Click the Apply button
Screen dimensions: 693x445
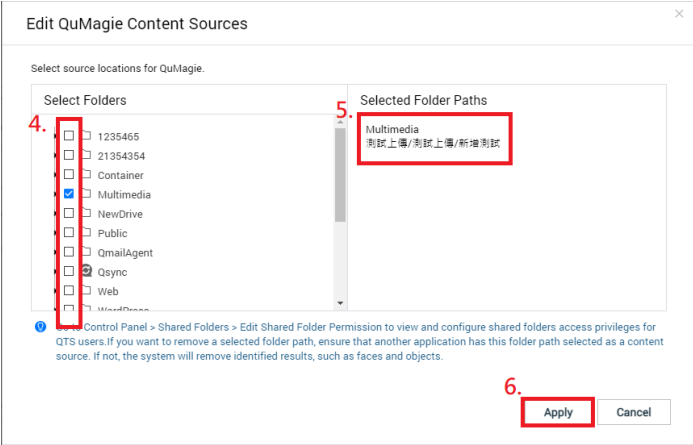[x=558, y=412]
